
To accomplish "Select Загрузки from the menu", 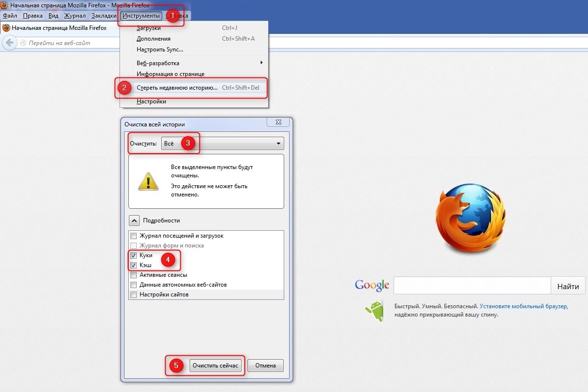I will coord(194,28).
